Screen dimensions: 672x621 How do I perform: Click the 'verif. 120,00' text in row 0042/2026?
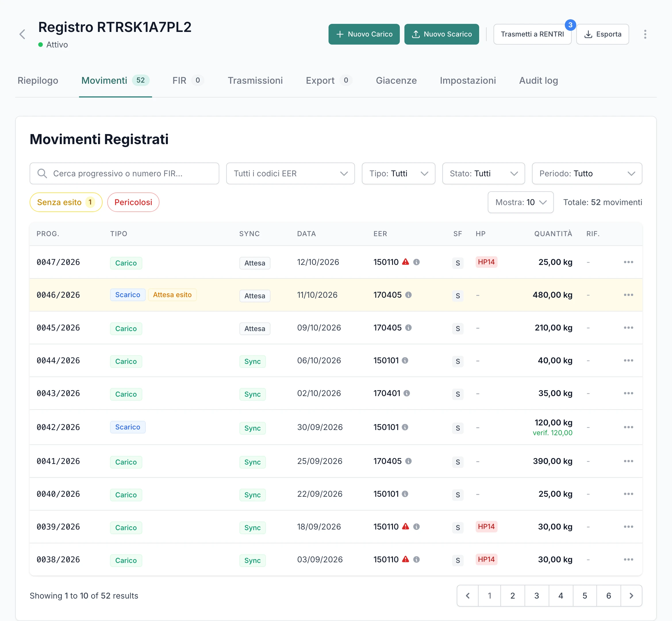coord(552,433)
